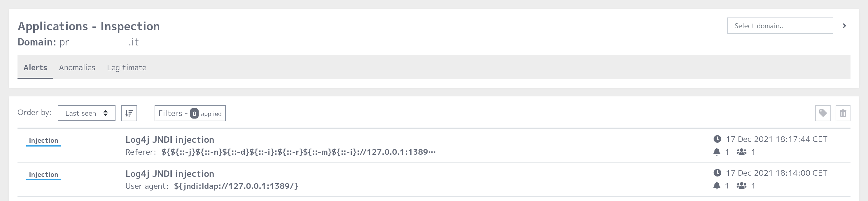
Task: Click Injection tag of the User agent alert
Action: click(x=43, y=175)
